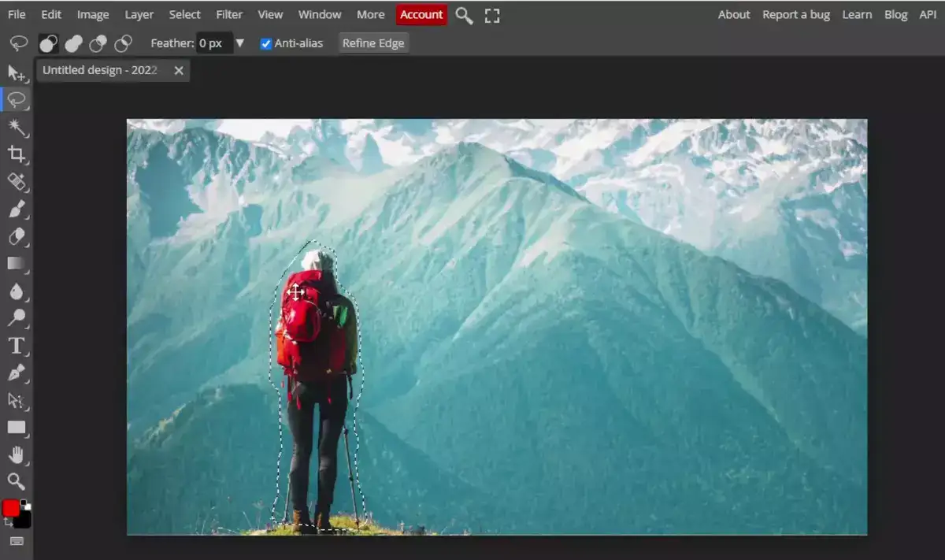Close the Untitled design tab
This screenshot has width=945, height=560.
coord(179,71)
